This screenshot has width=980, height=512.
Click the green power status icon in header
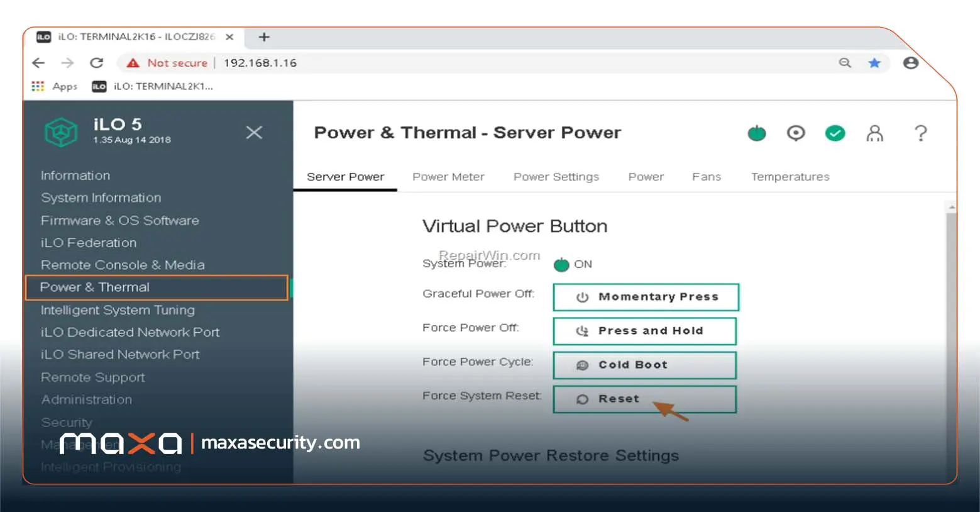coord(757,133)
